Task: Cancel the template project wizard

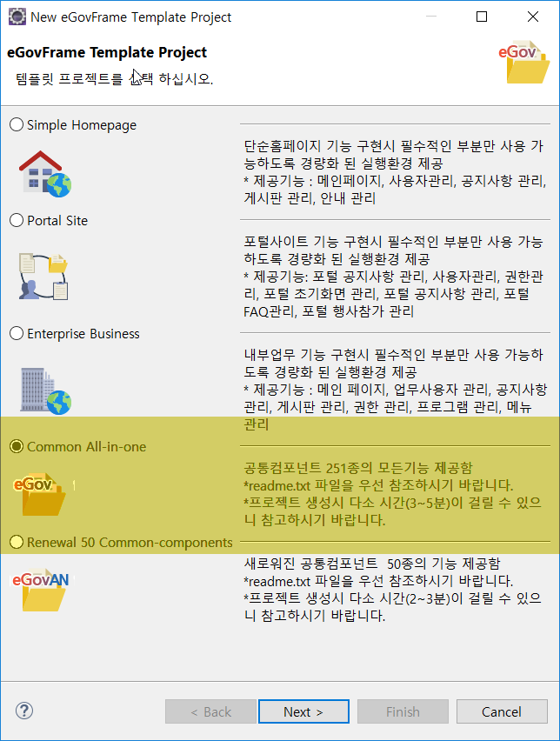Action: pos(502,711)
